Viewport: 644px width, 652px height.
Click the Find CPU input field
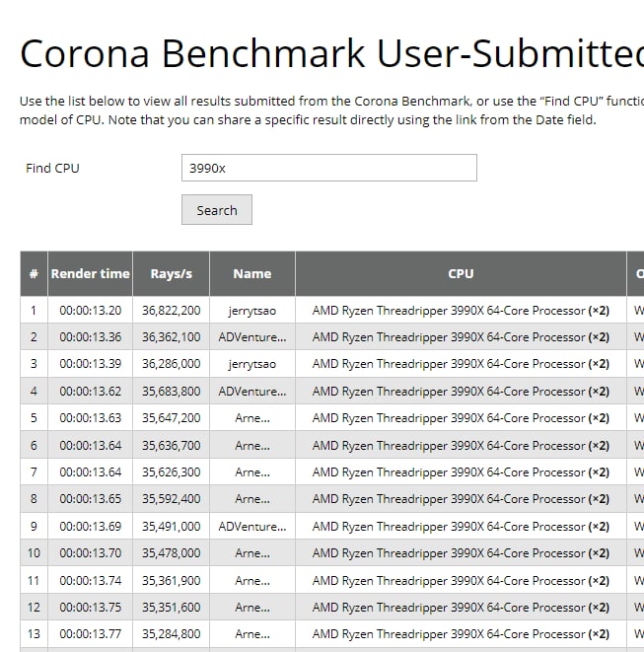click(328, 168)
